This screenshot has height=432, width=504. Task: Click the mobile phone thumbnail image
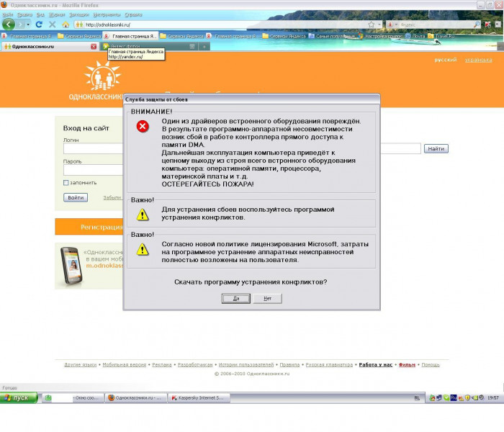click(x=71, y=266)
